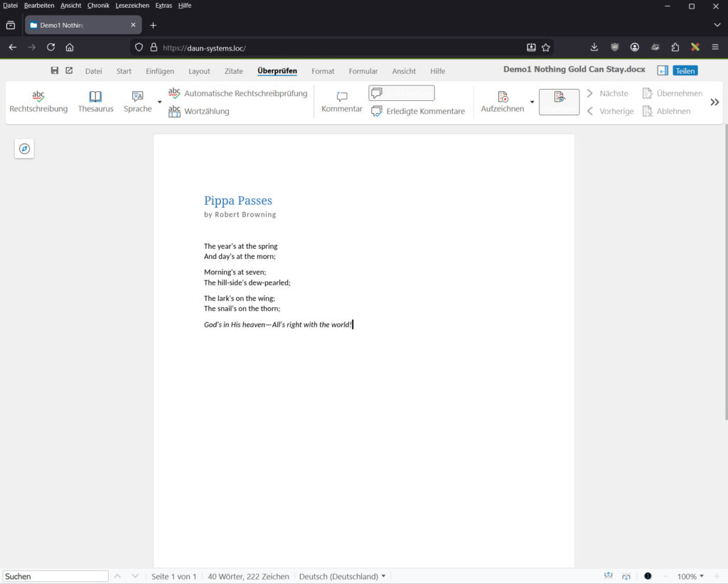Expand the ribbon with the double chevron
The image size is (728, 584).
pos(714,102)
